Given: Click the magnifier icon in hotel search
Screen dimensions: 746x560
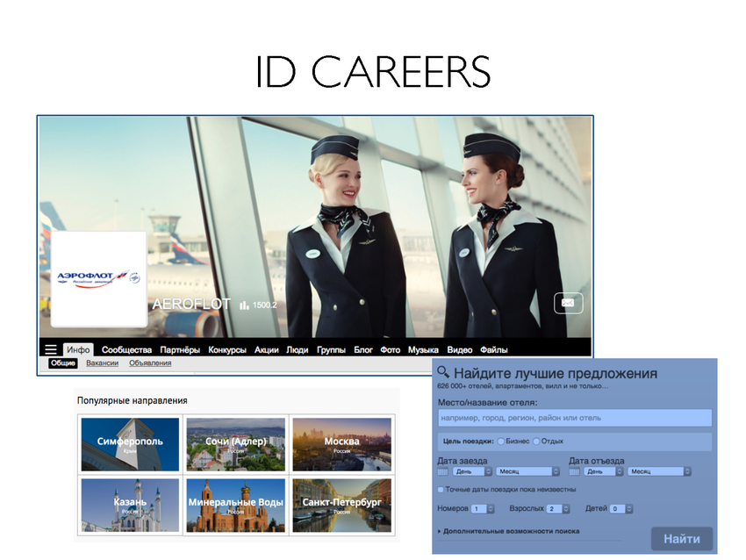Looking at the screenshot, I should coord(443,372).
